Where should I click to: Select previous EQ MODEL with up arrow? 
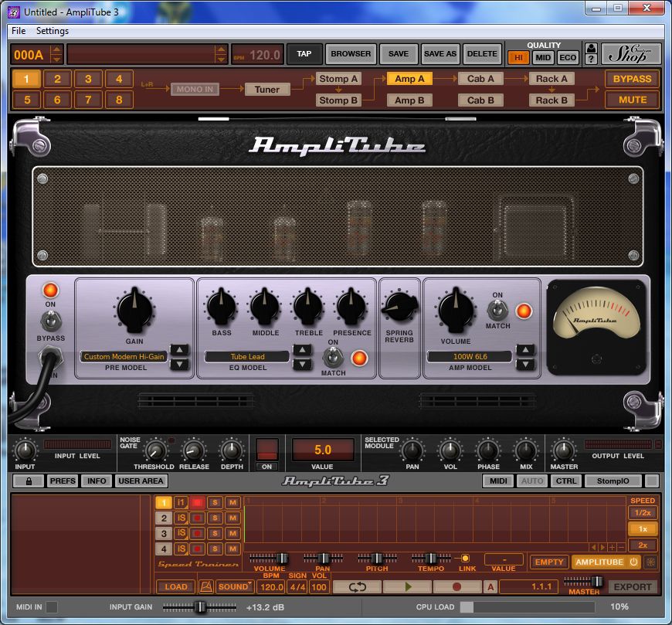302,350
